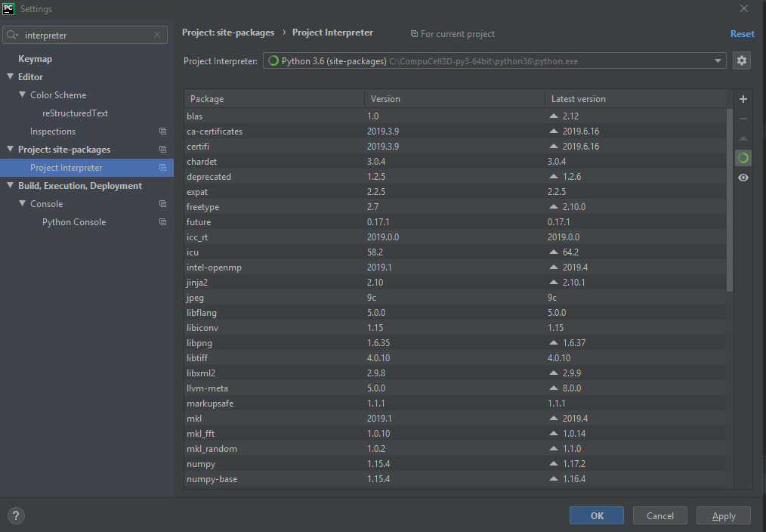Collapse Build, Execution, Deployment node arrow

[11, 185]
